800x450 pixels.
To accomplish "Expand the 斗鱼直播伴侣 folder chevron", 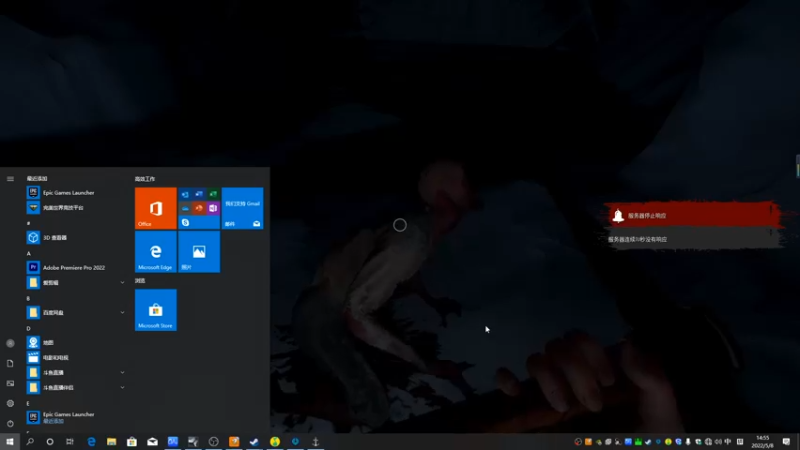I will tap(122, 387).
